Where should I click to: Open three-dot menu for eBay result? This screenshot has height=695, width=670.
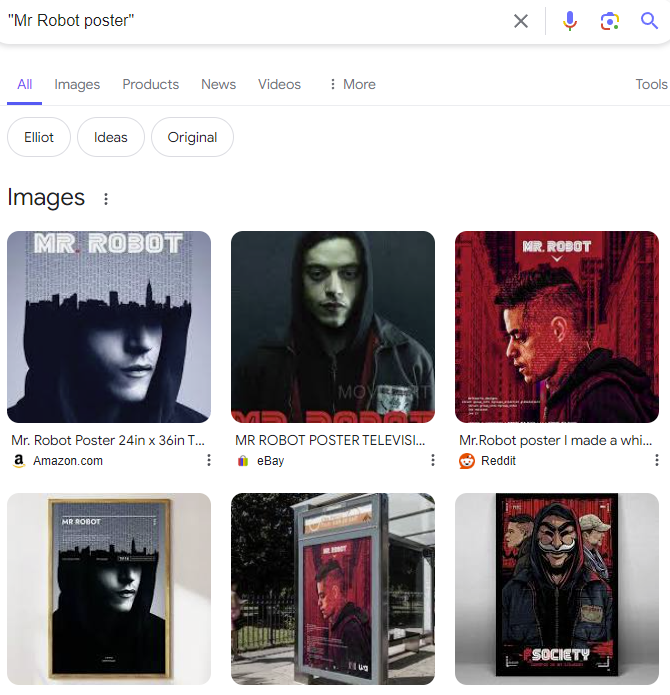(432, 460)
